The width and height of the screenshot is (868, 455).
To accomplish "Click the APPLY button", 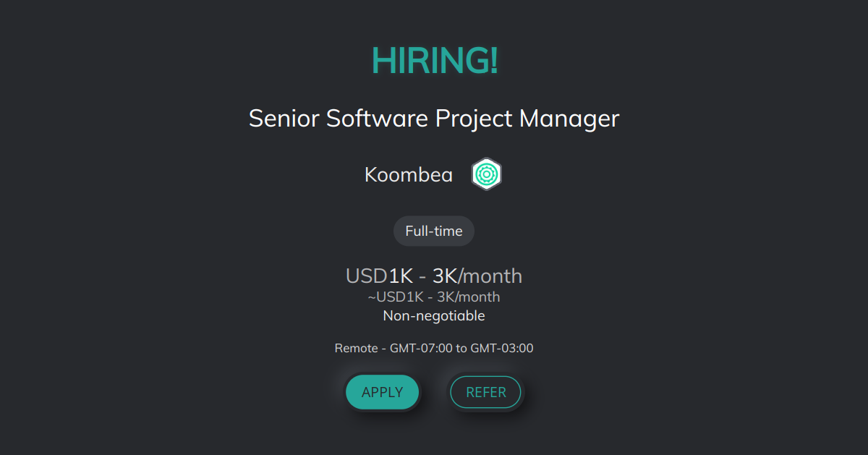I will [x=382, y=391].
